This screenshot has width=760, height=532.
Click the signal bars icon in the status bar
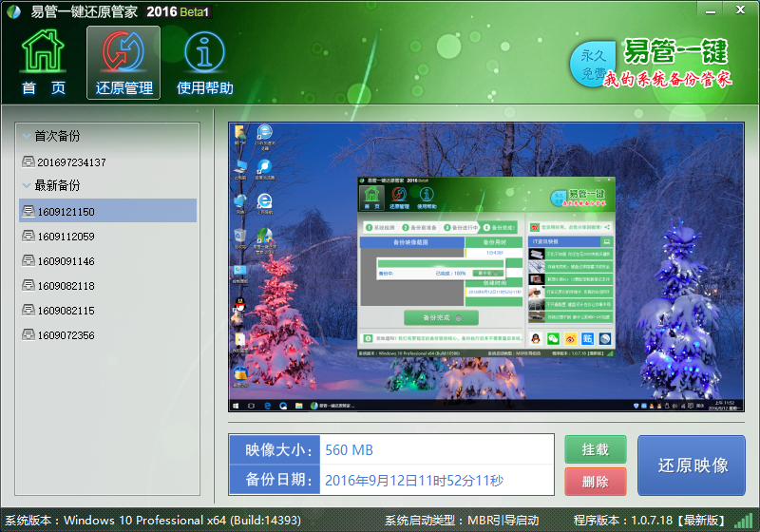[743, 521]
